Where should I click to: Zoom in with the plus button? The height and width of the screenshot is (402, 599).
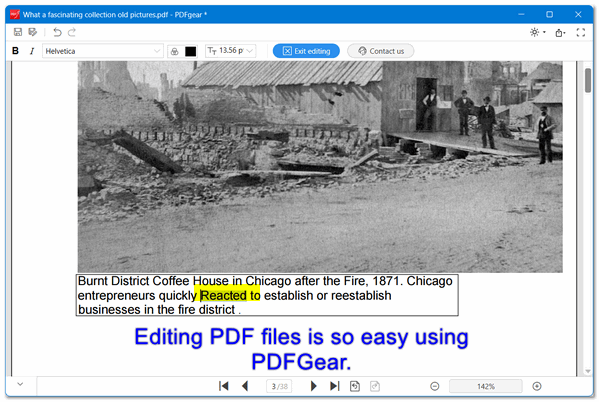[537, 386]
